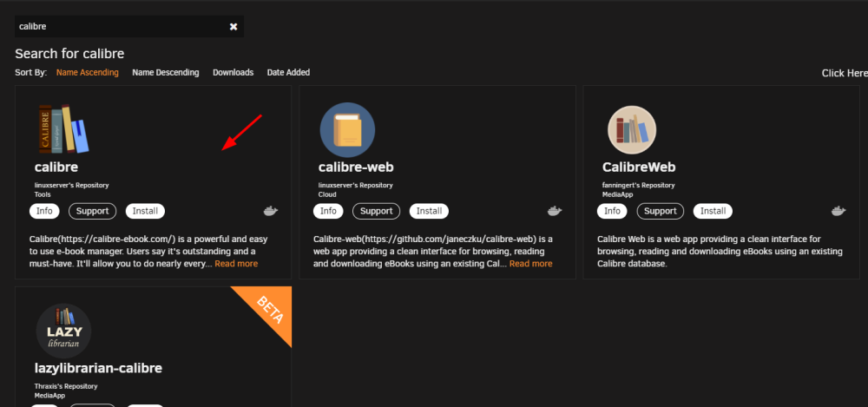Click fanningert's Repository text

638,186
